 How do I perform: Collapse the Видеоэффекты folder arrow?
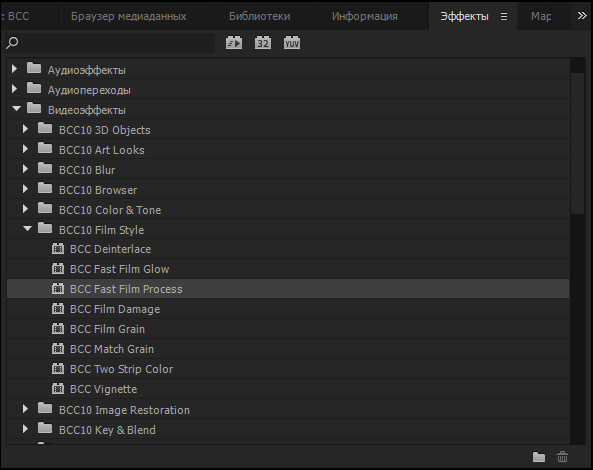tap(16, 109)
